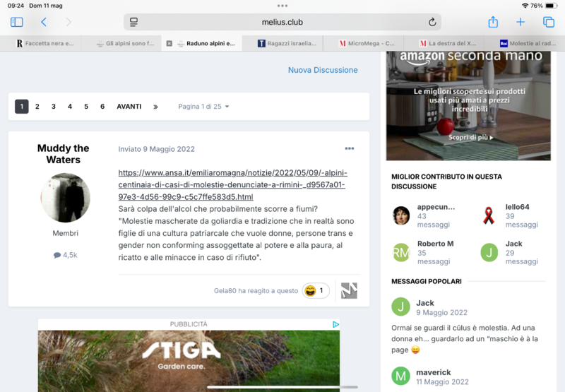565x392 pixels.
Task: Reload the melius.club page
Action: point(432,22)
